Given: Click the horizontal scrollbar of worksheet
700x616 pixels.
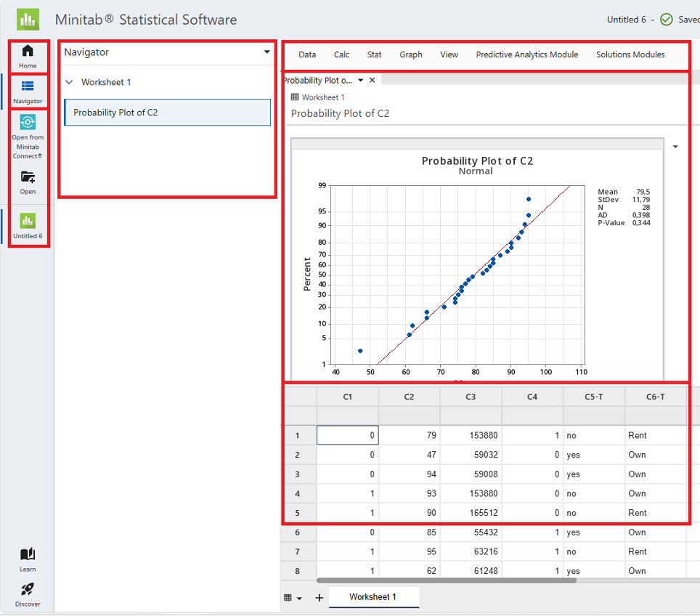Looking at the screenshot, I should (446, 580).
